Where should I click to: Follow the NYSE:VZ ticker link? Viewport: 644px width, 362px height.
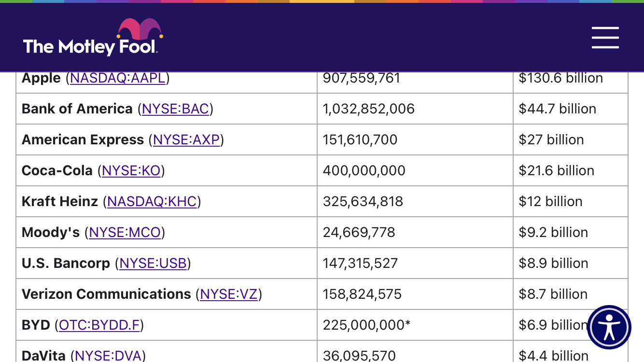click(x=228, y=294)
